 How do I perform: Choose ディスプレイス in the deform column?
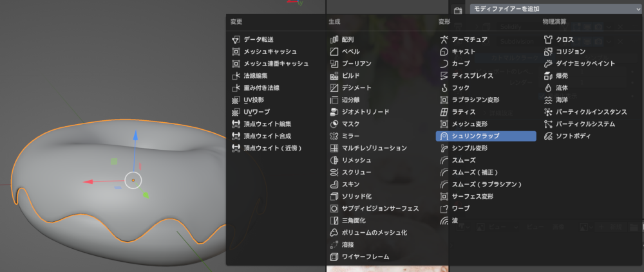click(x=472, y=76)
